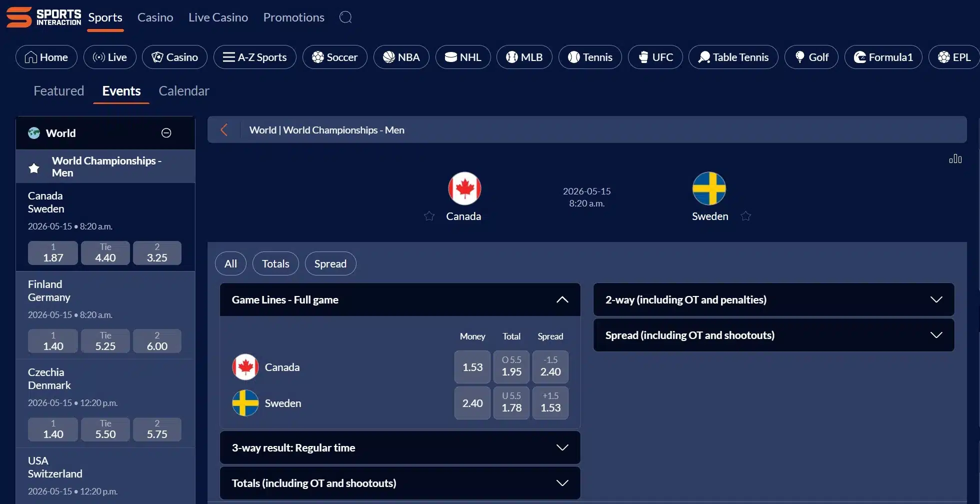Filter markets by Totals
Screen dimensions: 980x504
click(x=275, y=263)
